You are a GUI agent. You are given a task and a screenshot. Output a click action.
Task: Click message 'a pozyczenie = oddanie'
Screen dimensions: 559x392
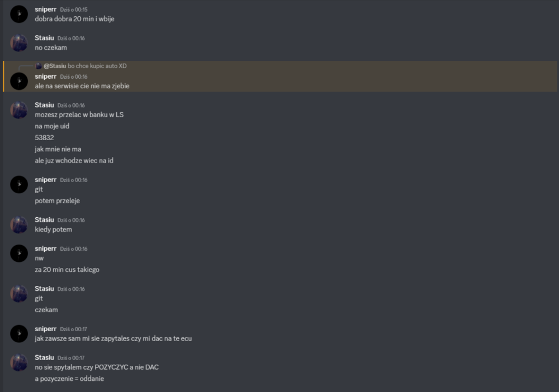(69, 379)
